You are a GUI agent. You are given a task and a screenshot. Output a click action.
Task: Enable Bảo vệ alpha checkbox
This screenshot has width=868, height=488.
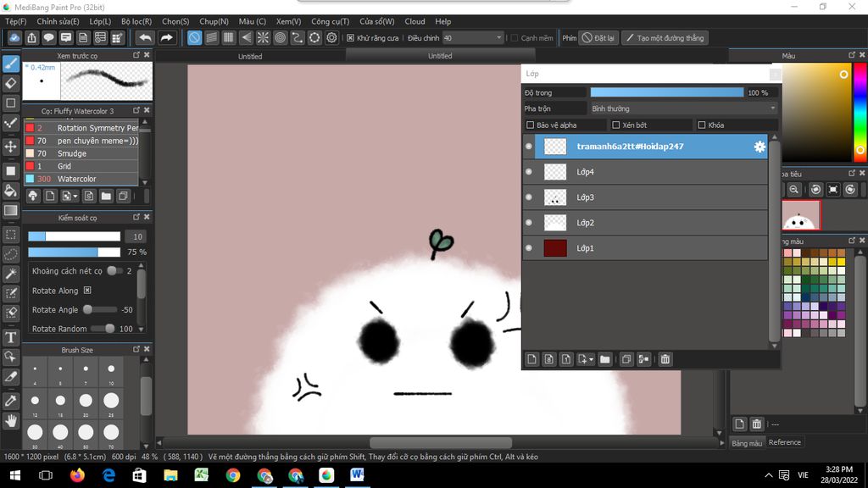tap(531, 125)
